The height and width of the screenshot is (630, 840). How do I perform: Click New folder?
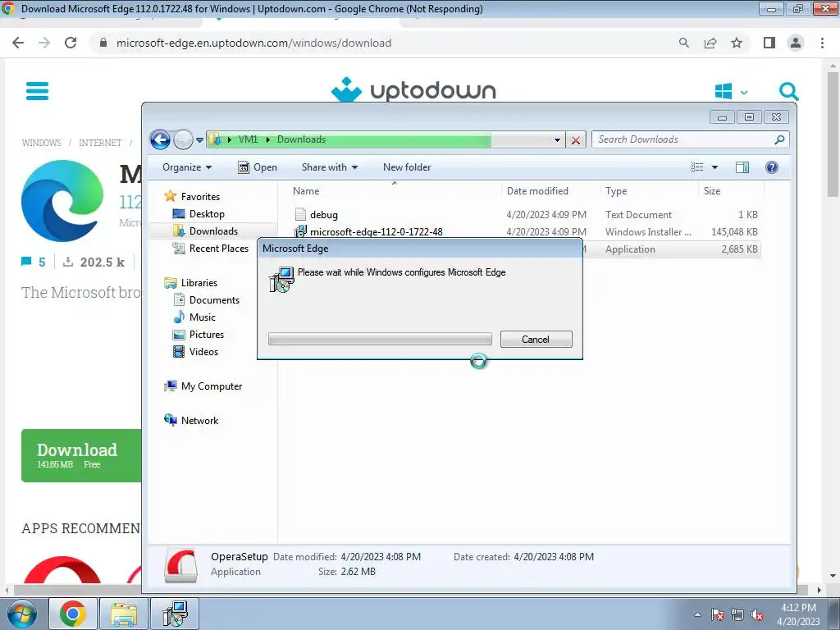coord(407,167)
